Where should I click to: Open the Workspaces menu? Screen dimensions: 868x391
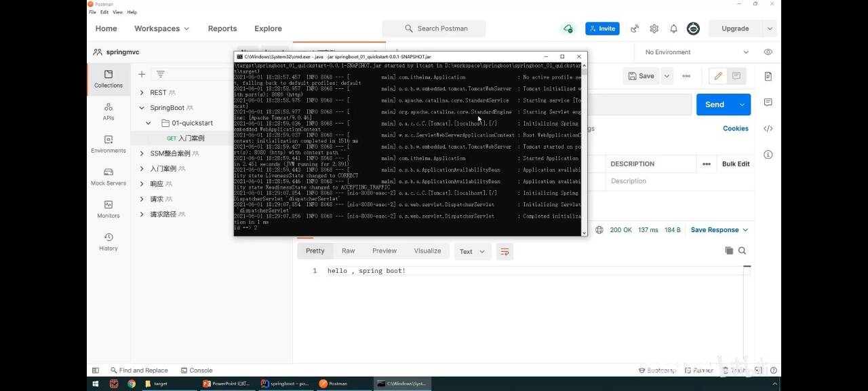tap(162, 29)
